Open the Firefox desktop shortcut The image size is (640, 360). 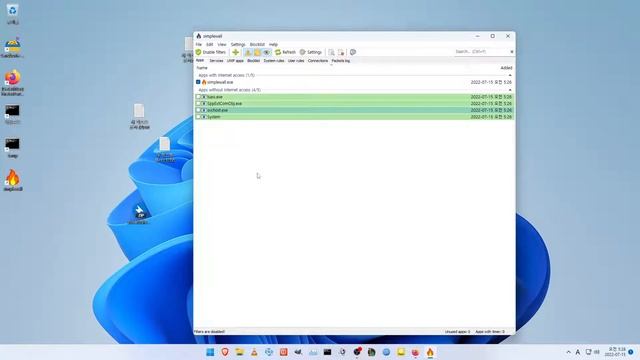(x=13, y=83)
